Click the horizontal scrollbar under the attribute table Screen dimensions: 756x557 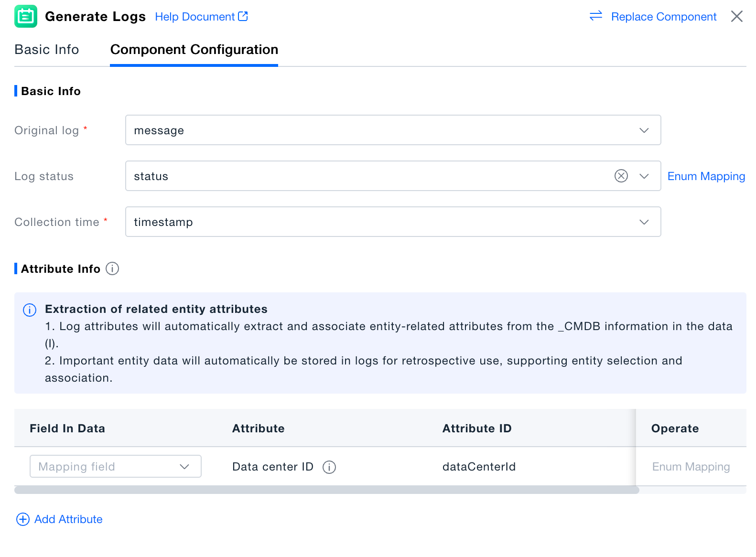pos(326,490)
